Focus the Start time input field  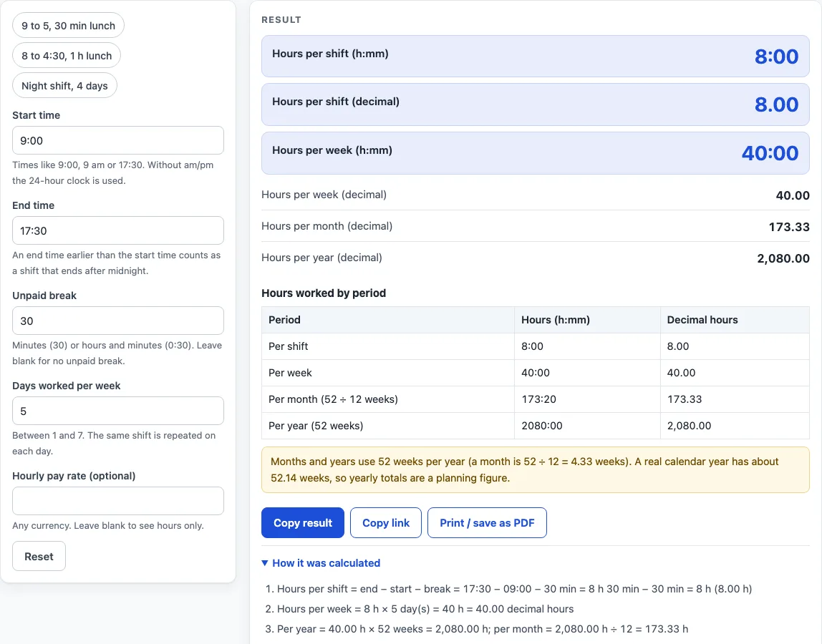coord(118,140)
